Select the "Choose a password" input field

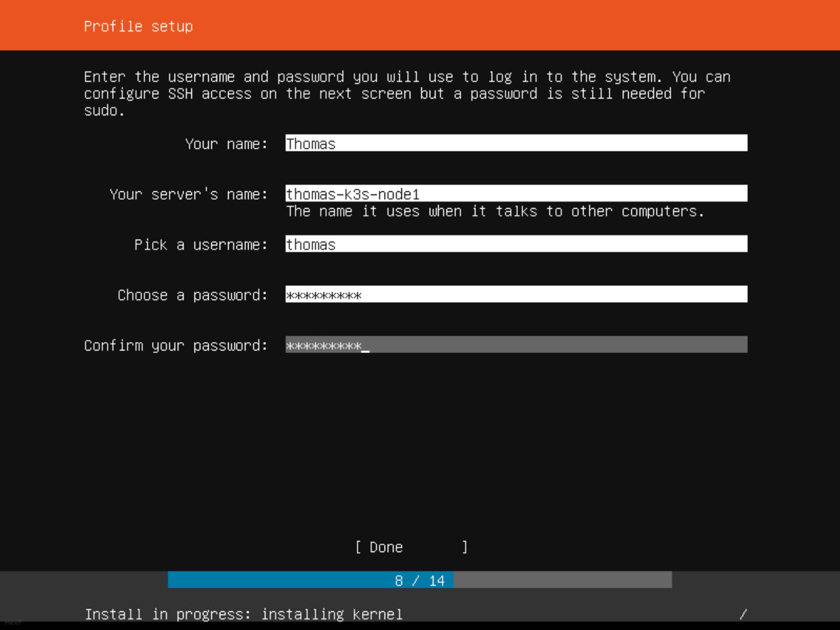(x=515, y=294)
